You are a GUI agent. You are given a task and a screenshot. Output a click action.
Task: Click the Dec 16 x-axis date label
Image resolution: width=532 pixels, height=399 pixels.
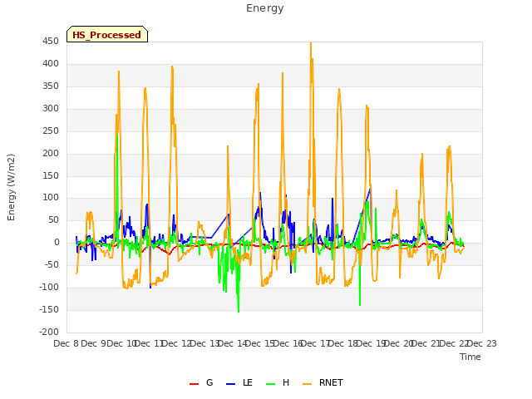pos(288,343)
